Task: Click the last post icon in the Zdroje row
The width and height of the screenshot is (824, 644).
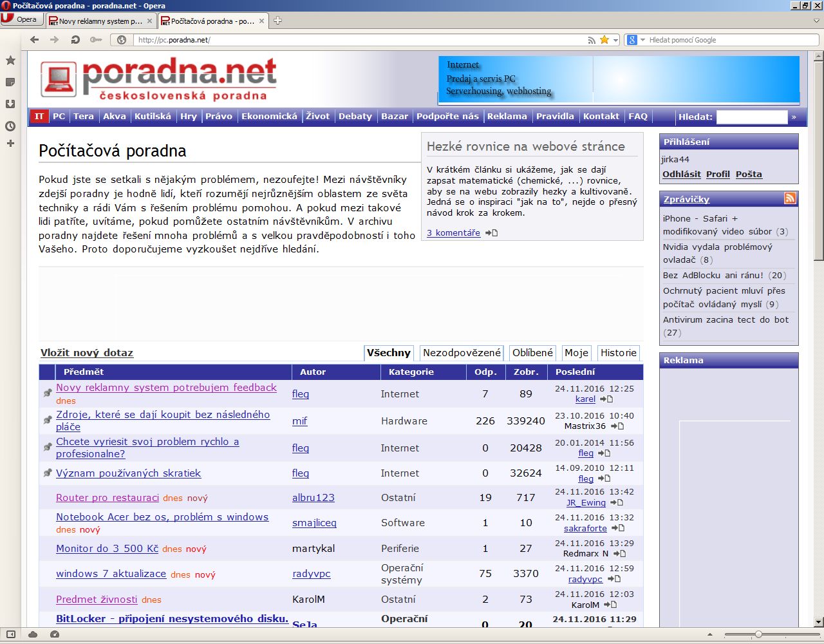Action: coord(617,426)
